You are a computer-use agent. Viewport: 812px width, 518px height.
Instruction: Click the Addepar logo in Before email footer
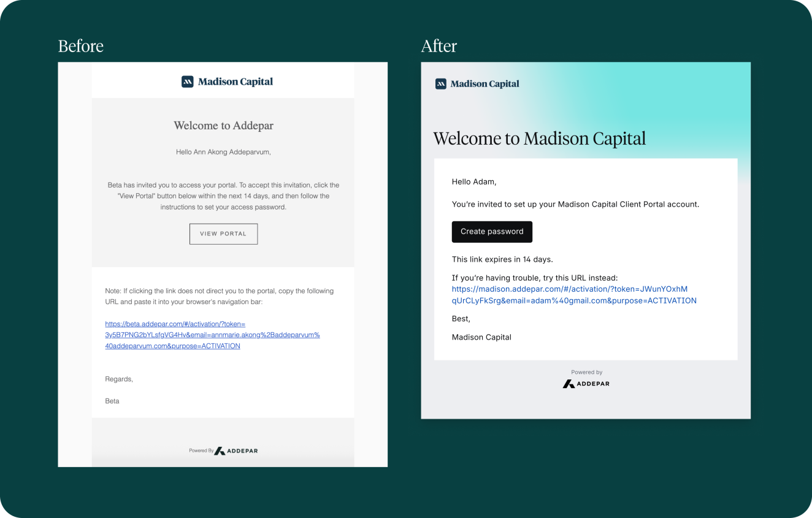point(236,451)
